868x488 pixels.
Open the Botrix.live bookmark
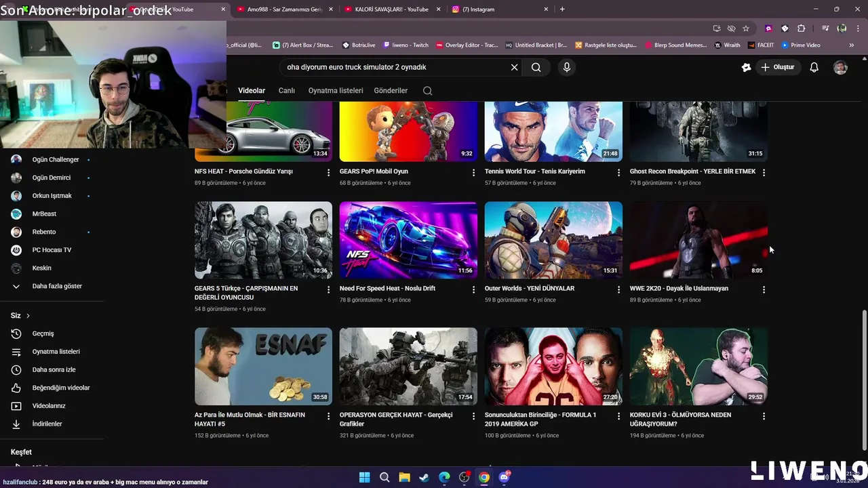[359, 45]
